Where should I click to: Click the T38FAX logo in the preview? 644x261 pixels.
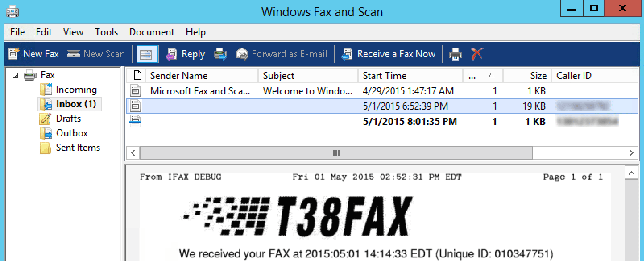point(298,216)
